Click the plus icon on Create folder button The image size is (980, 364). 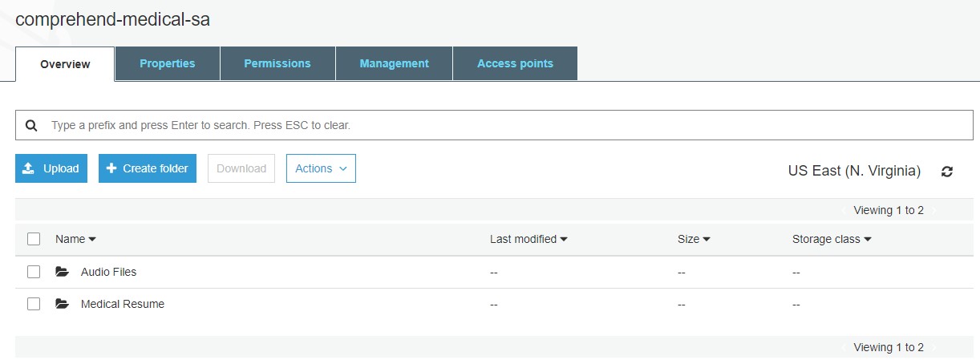point(111,168)
